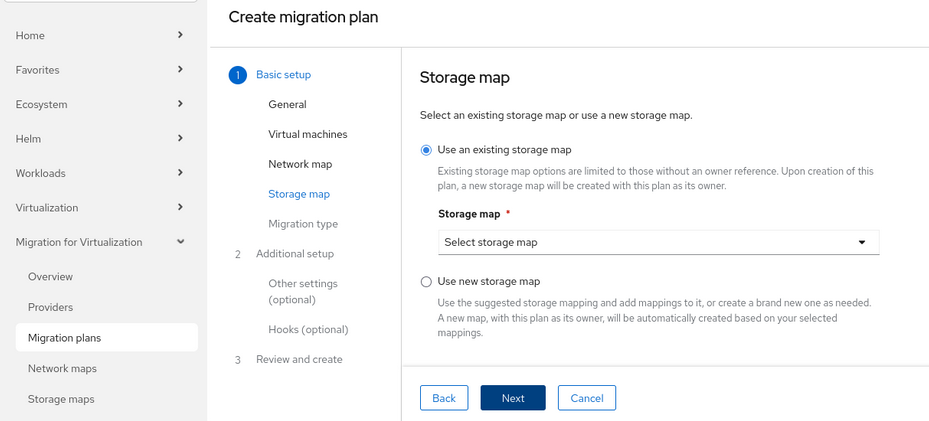
Task: Select Use an existing storage map radio
Action: pyautogui.click(x=427, y=150)
